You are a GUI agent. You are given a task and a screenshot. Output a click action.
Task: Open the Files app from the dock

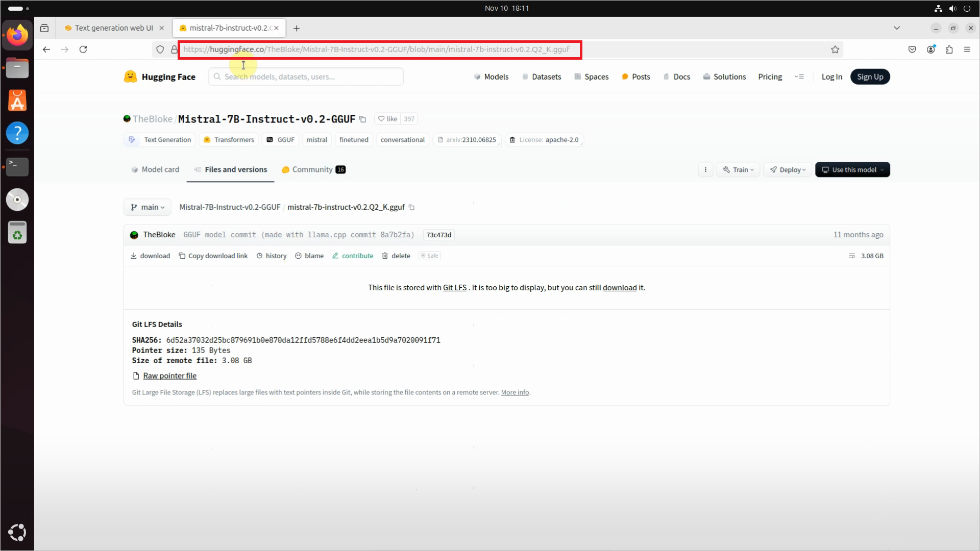coord(17,68)
